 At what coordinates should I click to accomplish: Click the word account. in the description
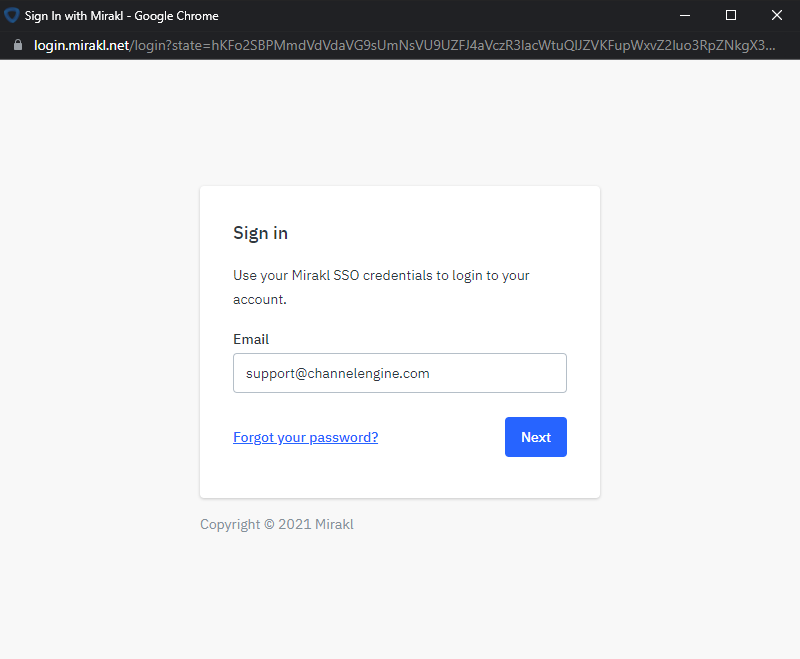coord(260,299)
